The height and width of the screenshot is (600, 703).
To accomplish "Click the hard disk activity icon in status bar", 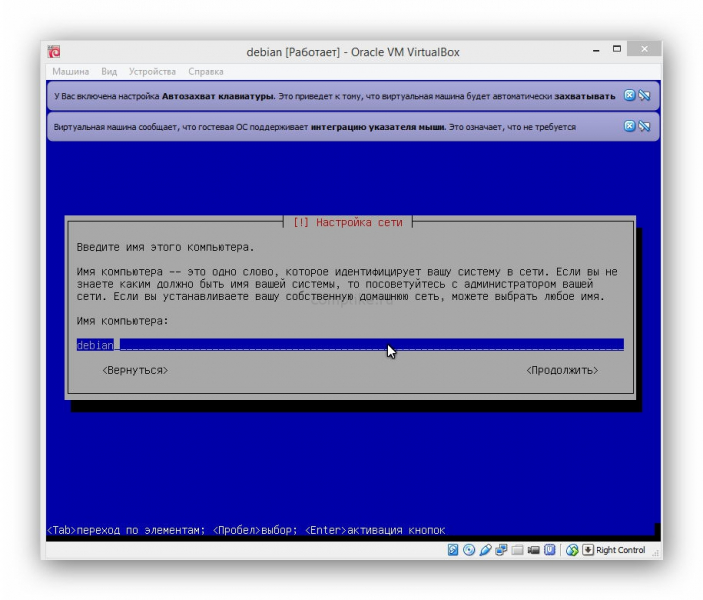I will tap(453, 550).
